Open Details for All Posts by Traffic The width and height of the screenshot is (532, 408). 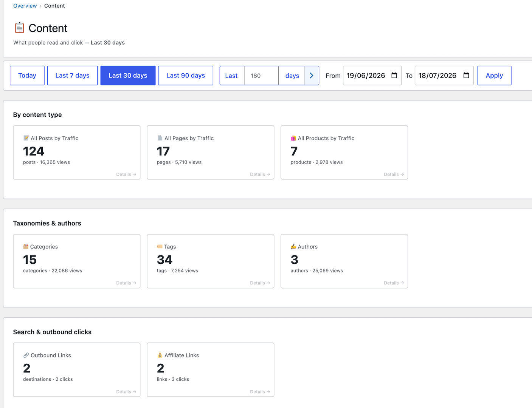tap(126, 174)
